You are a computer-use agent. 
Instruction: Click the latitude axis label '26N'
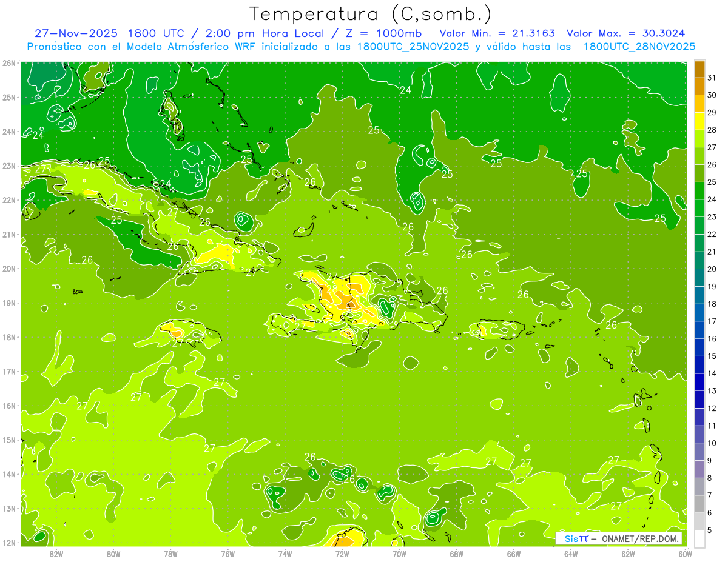[9, 63]
